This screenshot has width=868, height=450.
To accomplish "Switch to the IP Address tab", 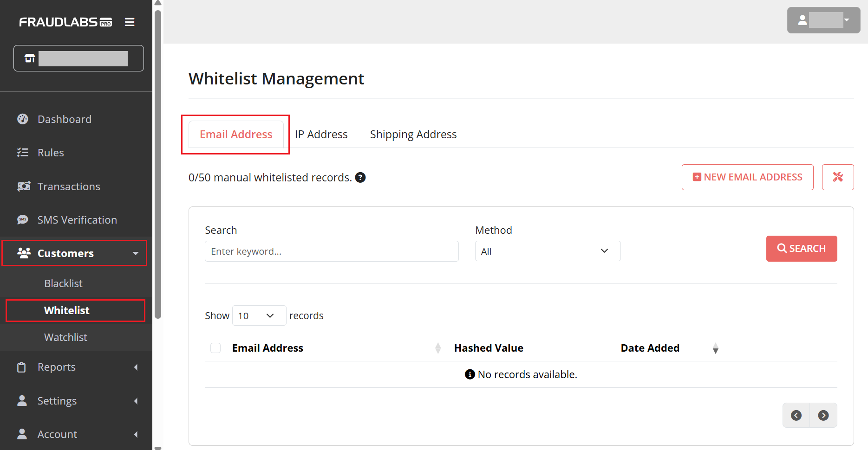I will click(321, 135).
